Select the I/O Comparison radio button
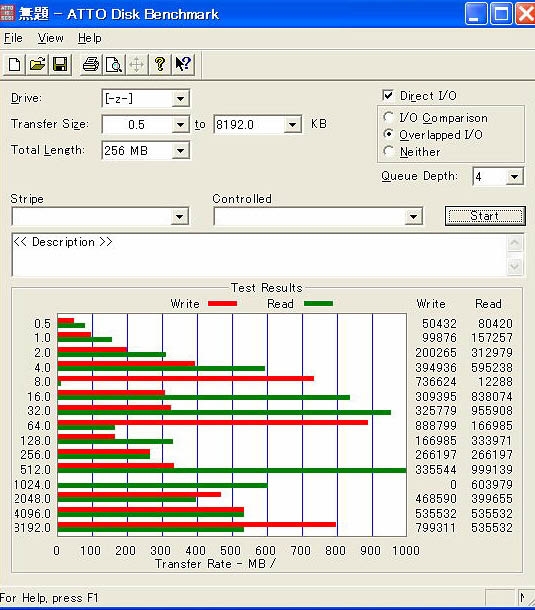 388,117
